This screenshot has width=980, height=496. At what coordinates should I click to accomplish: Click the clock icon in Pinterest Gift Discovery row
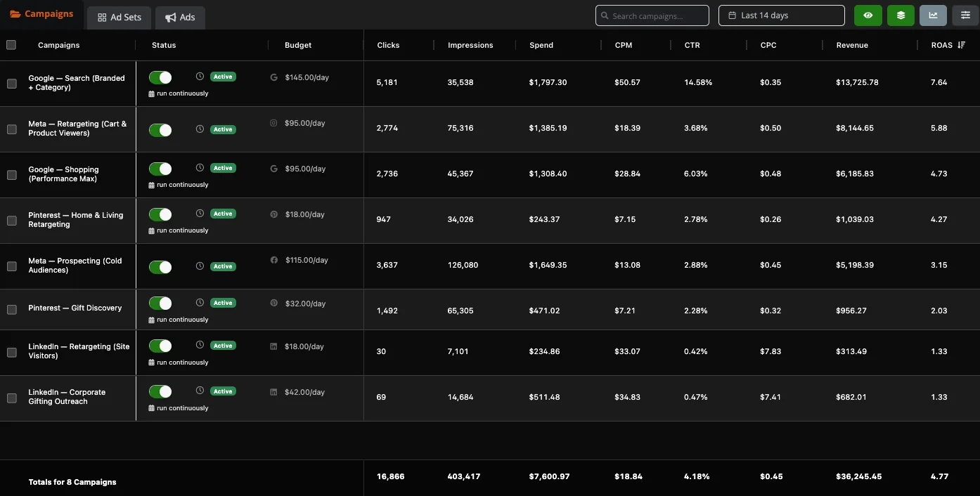click(x=200, y=302)
